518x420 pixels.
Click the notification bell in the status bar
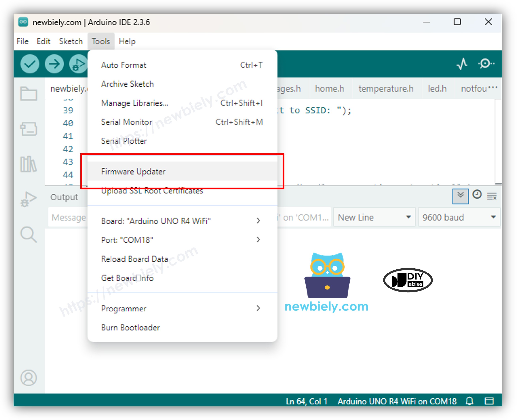tap(470, 401)
